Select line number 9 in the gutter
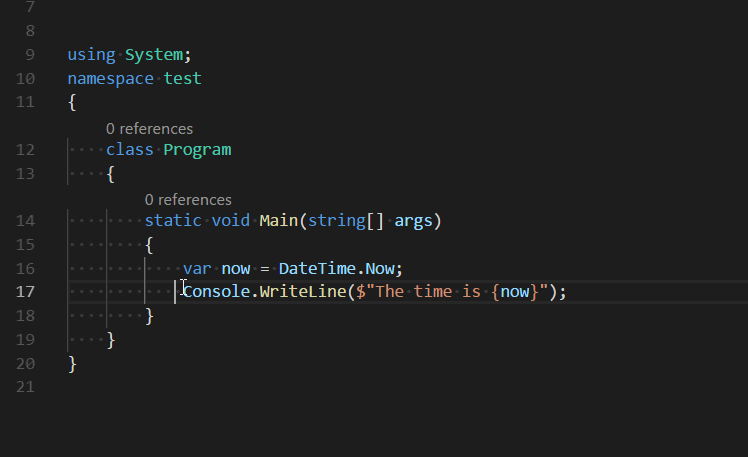Screen dimensions: 748x457 (30, 55)
